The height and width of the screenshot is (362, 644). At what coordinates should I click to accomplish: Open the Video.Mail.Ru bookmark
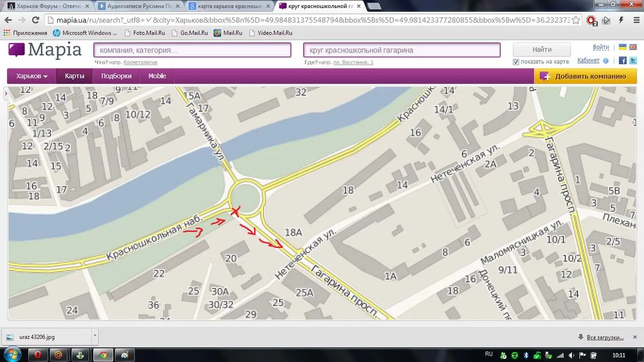point(270,33)
